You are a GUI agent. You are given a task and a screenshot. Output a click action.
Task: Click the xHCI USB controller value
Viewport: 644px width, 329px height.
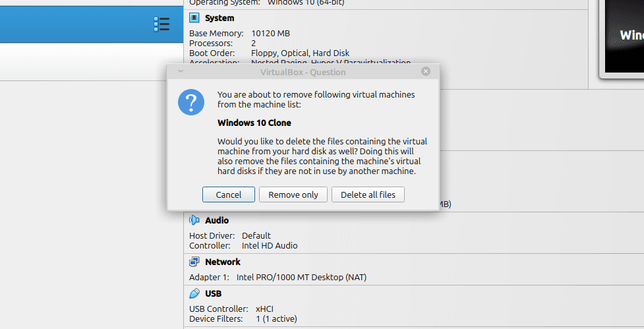[x=264, y=309]
